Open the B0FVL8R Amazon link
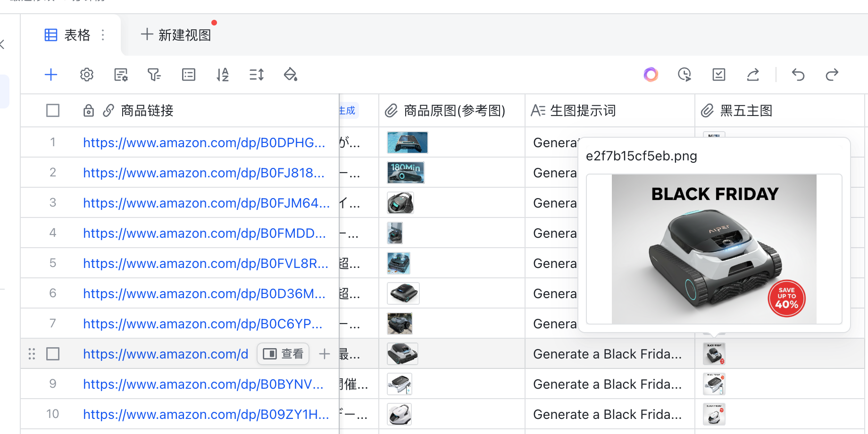The height and width of the screenshot is (434, 868). point(206,263)
